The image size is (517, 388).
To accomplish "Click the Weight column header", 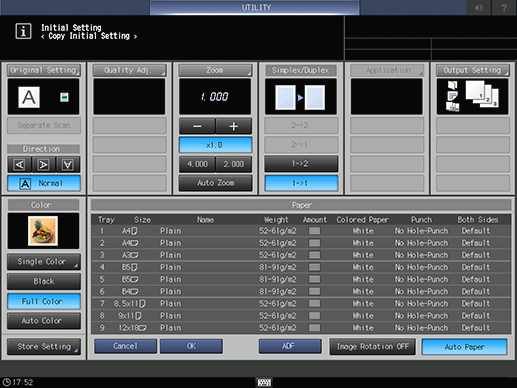I will (x=276, y=220).
